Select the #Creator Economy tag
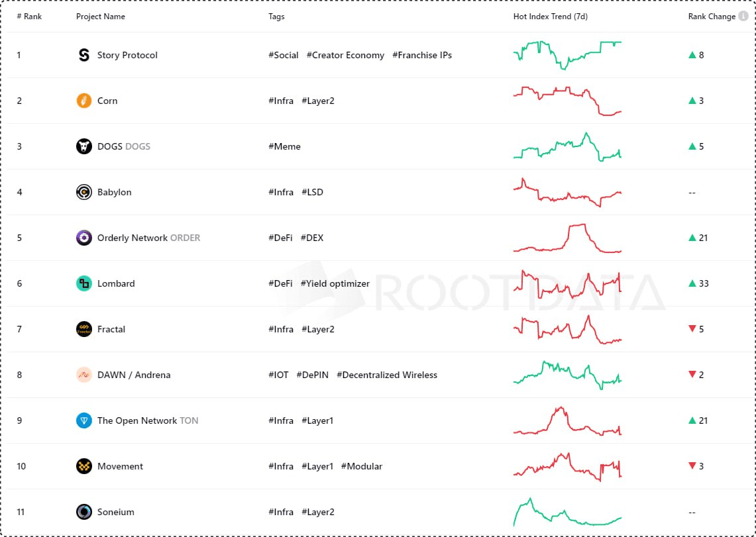The image size is (756, 537). pyautogui.click(x=345, y=55)
